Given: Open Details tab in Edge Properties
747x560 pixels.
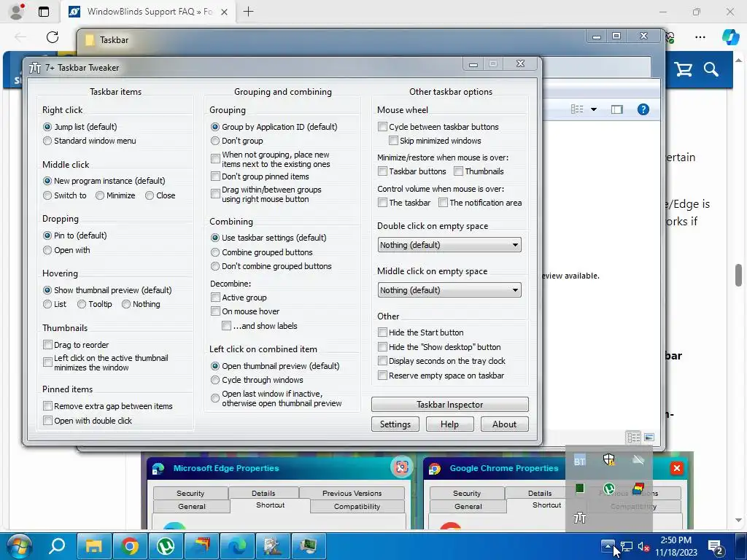Looking at the screenshot, I should click(x=263, y=494).
